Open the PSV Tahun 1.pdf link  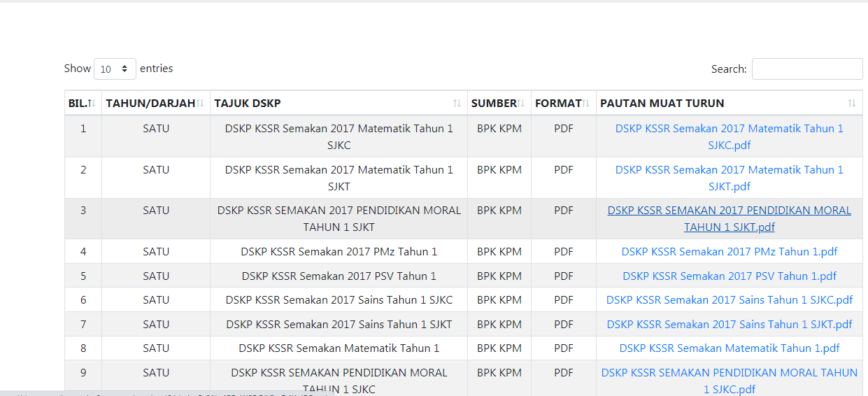click(x=729, y=276)
